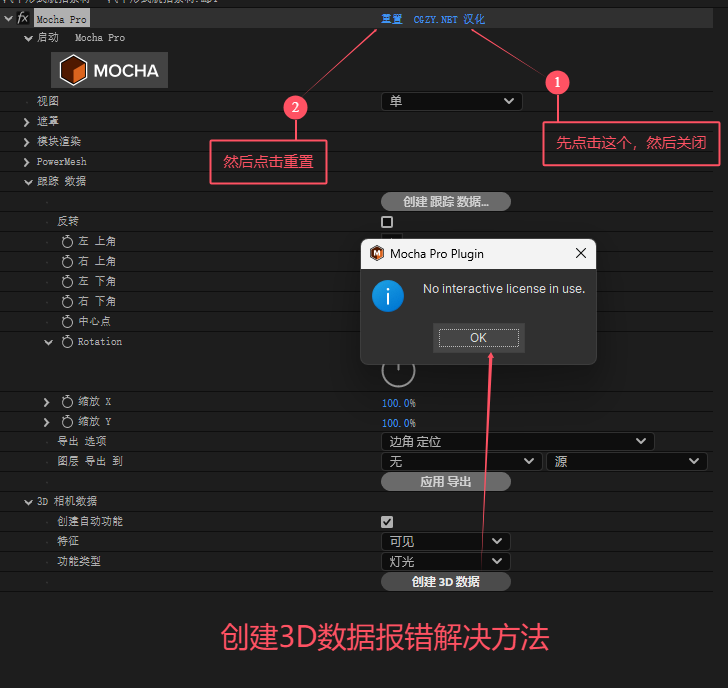728x688 pixels.
Task: Close the Mocha Pro Plugin dialog
Action: point(581,253)
